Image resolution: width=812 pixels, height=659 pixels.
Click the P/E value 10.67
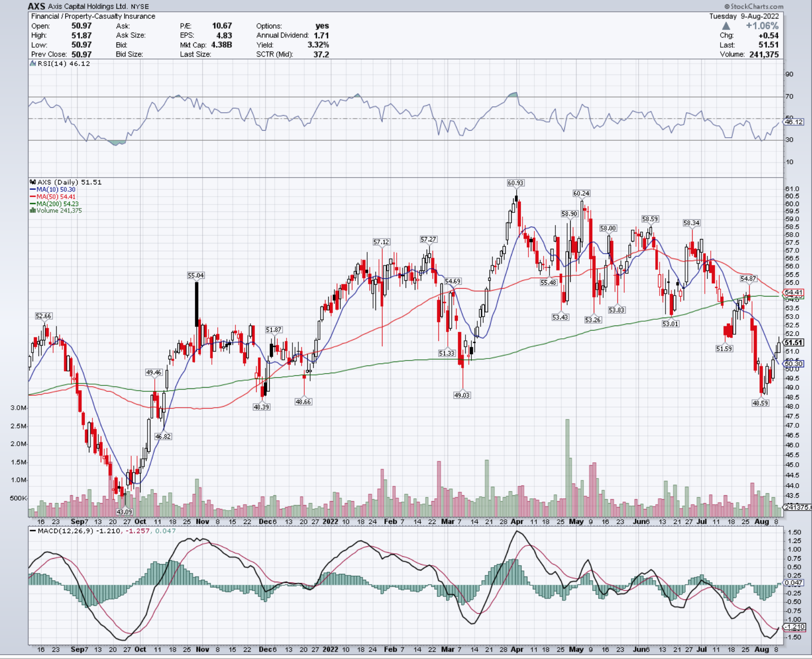tap(222, 26)
